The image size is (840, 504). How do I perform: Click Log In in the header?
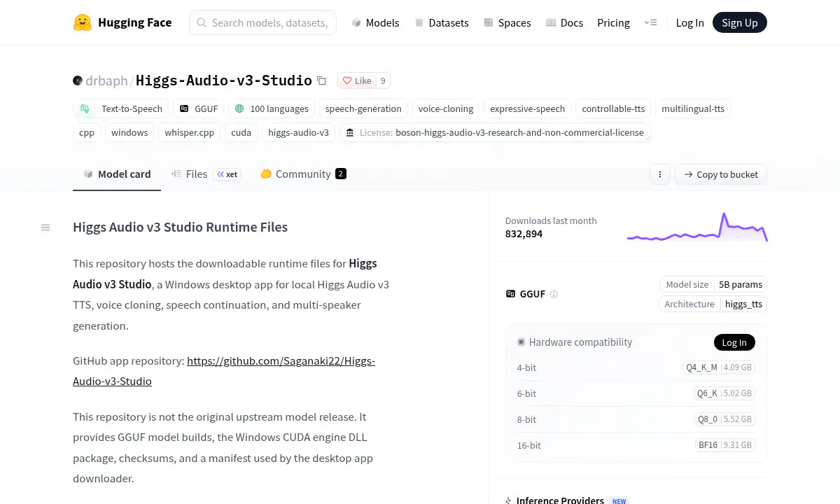[x=689, y=22]
